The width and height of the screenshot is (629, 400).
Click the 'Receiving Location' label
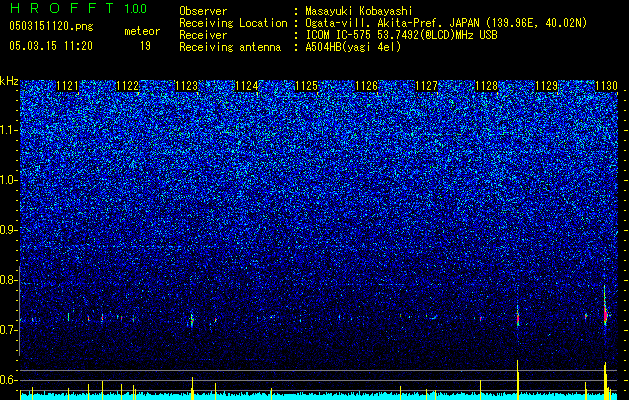pyautogui.click(x=233, y=23)
